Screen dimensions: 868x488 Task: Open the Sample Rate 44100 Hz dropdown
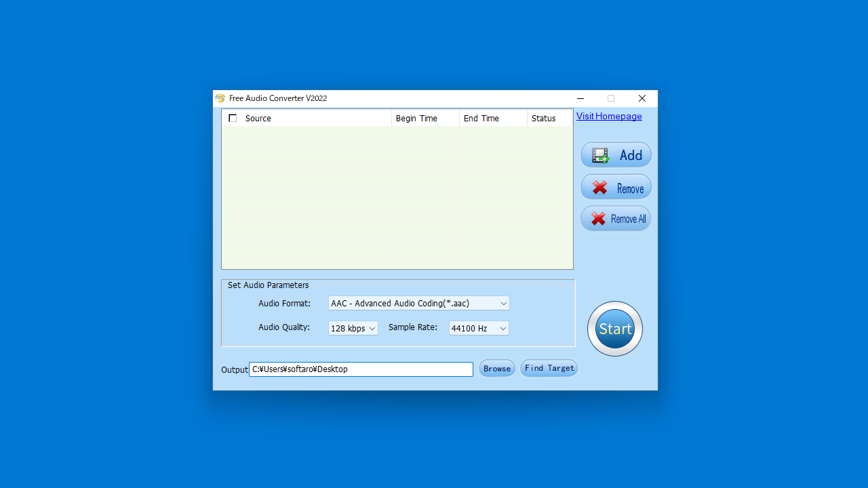tap(479, 328)
